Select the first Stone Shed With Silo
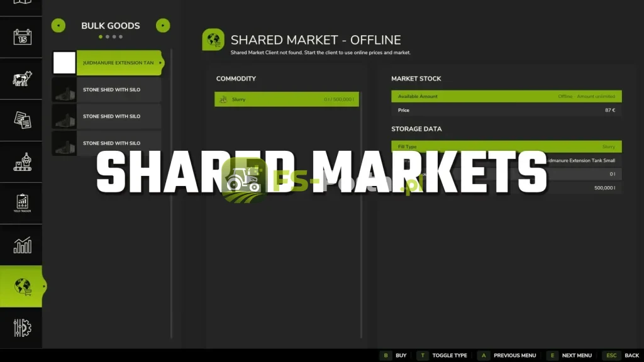The width and height of the screenshot is (644, 362). 107,89
